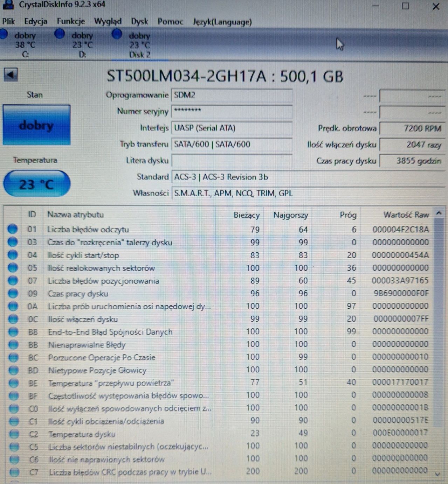448x484 pixels.
Task: Click the 3855 godzin power-on hours
Action: coord(412,161)
